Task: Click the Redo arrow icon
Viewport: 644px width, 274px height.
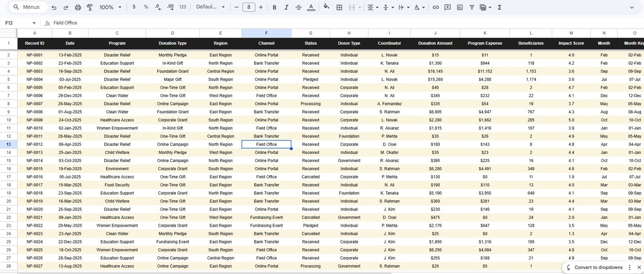Action: [66, 7]
